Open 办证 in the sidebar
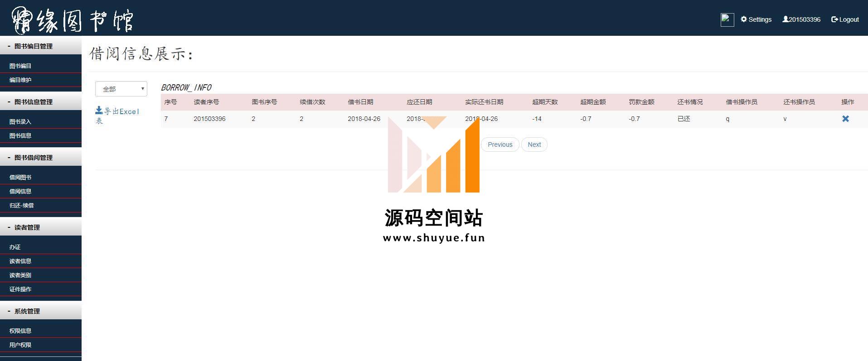This screenshot has height=361, width=868. point(15,247)
